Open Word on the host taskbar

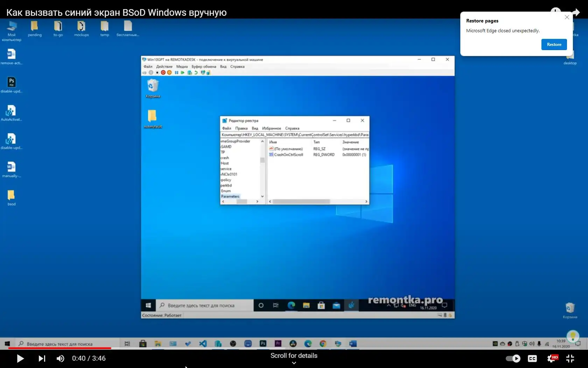(x=353, y=343)
